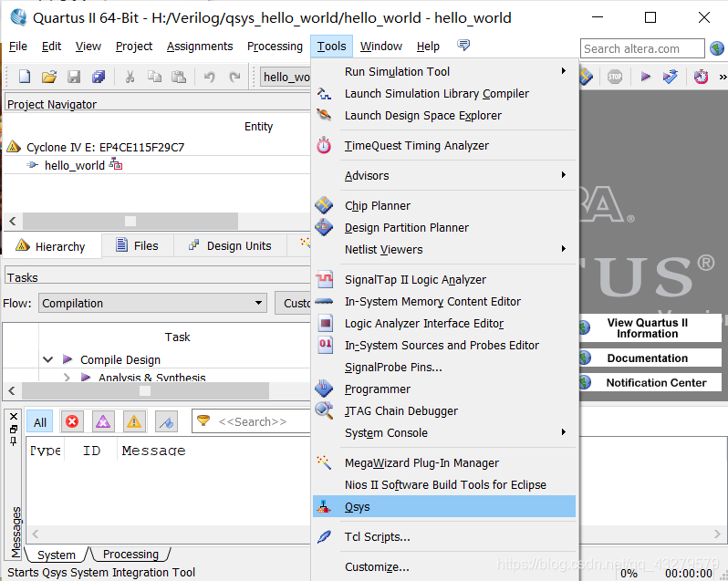Image resolution: width=728 pixels, height=581 pixels.
Task: Click the Cut scissors icon
Action: click(130, 76)
